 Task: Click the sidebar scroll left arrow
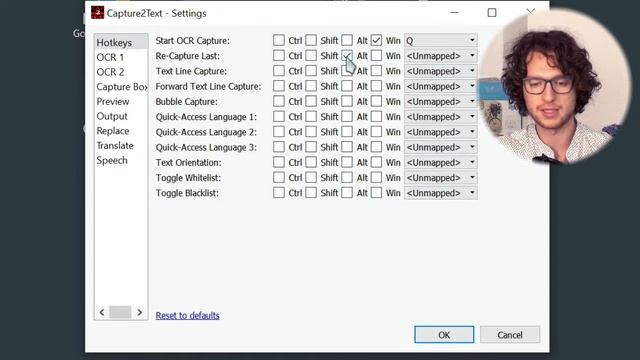(x=102, y=312)
